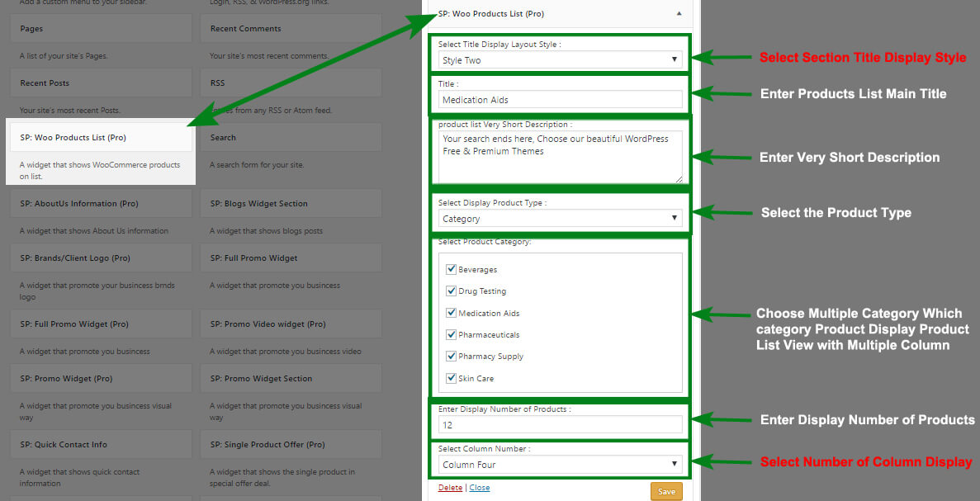Toggle the Pharmaceuticals category checkbox

[451, 335]
